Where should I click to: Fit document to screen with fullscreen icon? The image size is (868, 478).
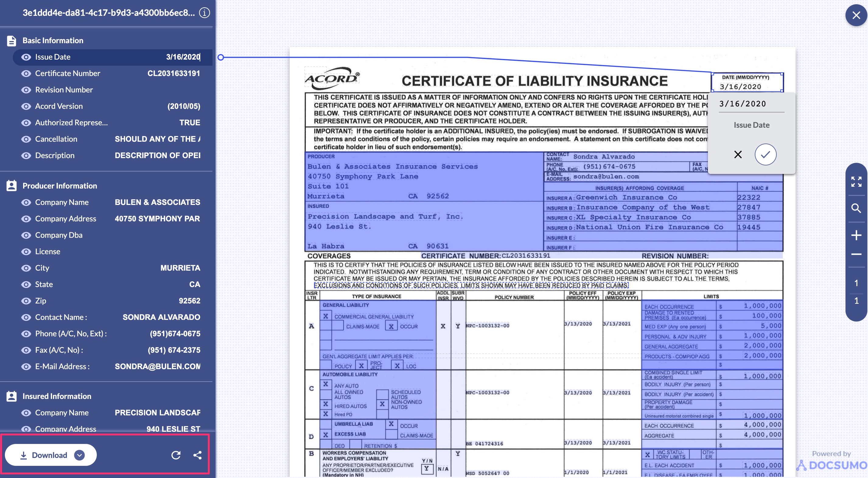pos(856,182)
